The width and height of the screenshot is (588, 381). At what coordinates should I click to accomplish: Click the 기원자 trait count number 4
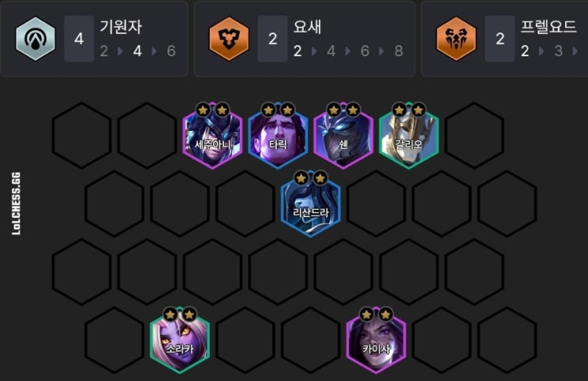coord(79,39)
